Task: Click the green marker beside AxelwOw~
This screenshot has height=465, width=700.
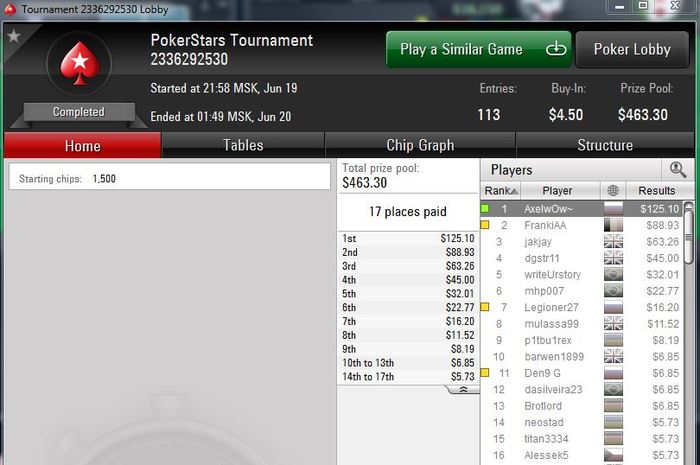Action: [x=485, y=208]
